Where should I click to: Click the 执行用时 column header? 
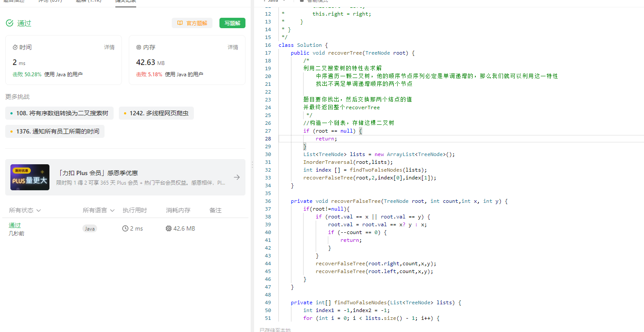click(x=135, y=210)
